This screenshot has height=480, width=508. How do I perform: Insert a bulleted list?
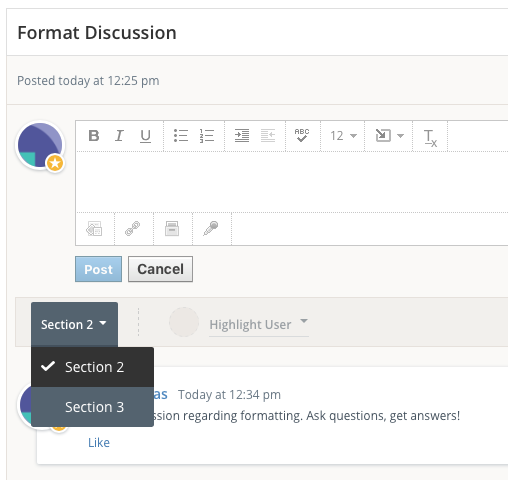pos(181,136)
